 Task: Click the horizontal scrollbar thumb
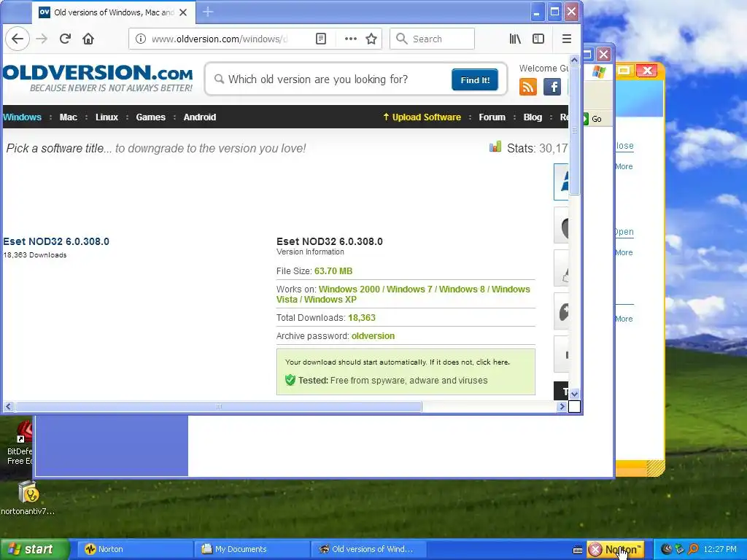pyautogui.click(x=218, y=407)
